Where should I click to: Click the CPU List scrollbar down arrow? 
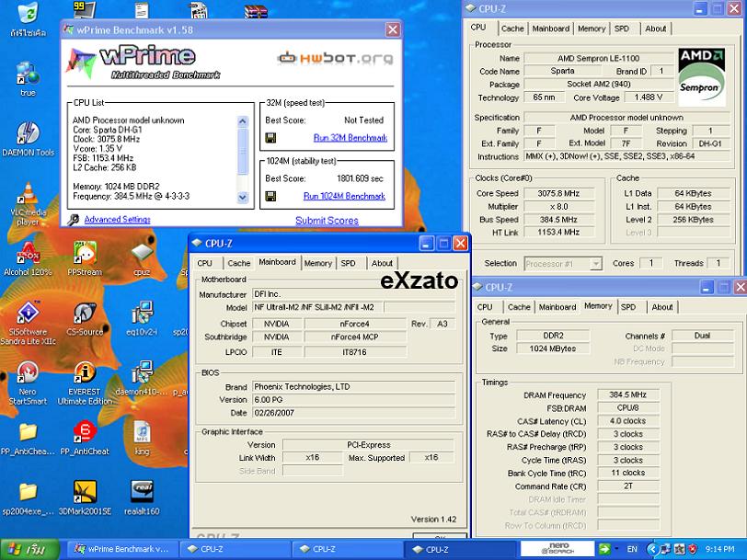coord(243,197)
